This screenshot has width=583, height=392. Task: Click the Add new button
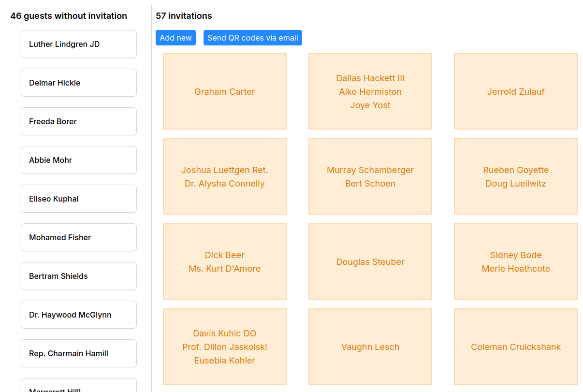(x=175, y=38)
